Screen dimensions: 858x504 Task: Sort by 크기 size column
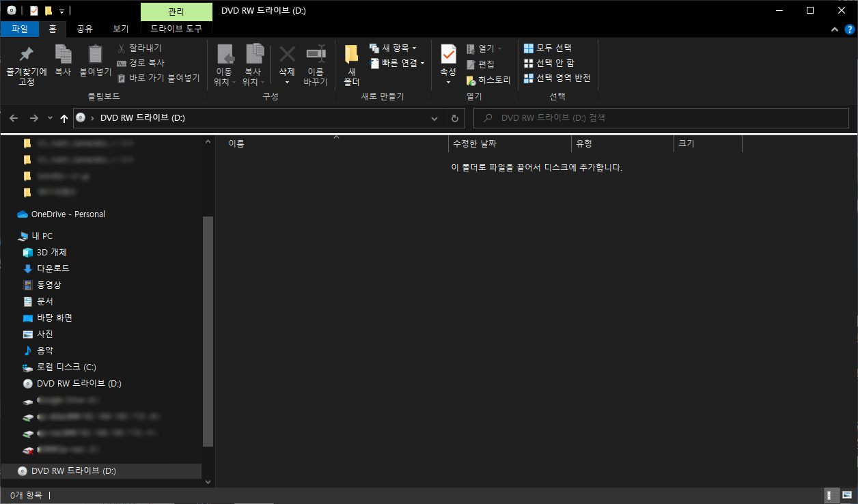pyautogui.click(x=708, y=144)
